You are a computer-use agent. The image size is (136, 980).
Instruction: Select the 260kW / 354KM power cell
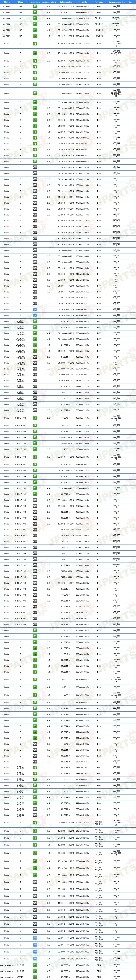coord(82,945)
